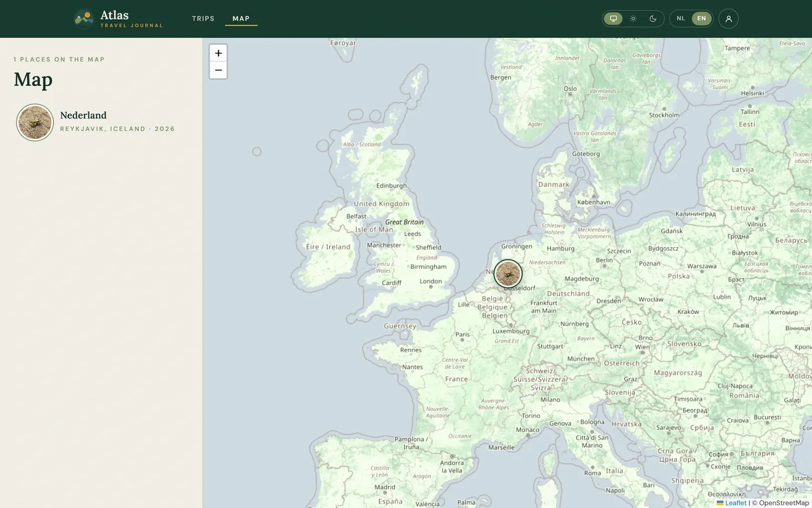Viewport: 812px width, 508px height.
Task: Click the London label on the map
Action: click(x=431, y=281)
